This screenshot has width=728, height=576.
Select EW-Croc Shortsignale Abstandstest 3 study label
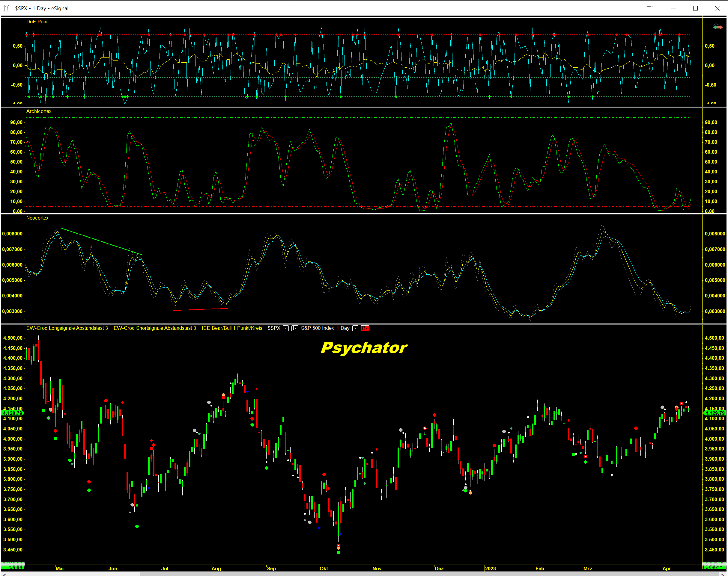[x=155, y=328]
